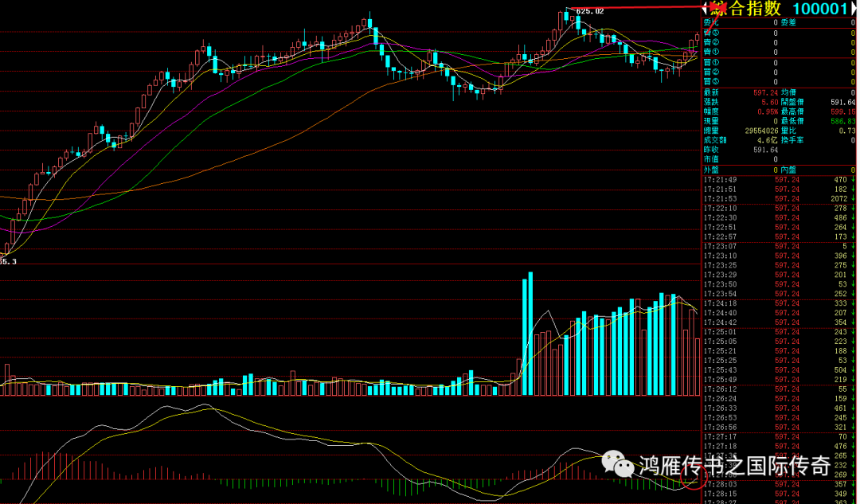This screenshot has height=504, width=860.
Task: Select the 最新 value 597.24
Action: (x=766, y=92)
